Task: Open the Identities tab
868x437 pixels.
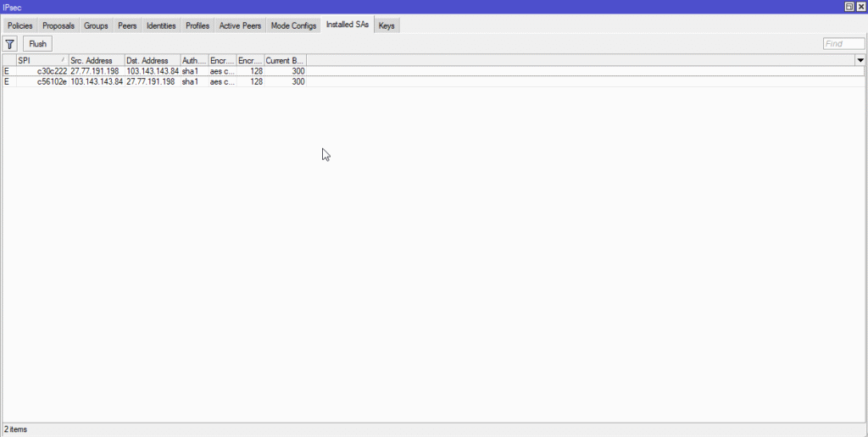Action: tap(161, 25)
